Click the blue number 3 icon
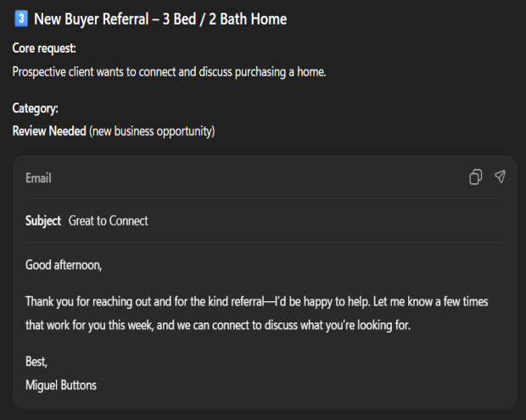This screenshot has height=420, width=526. pos(21,19)
